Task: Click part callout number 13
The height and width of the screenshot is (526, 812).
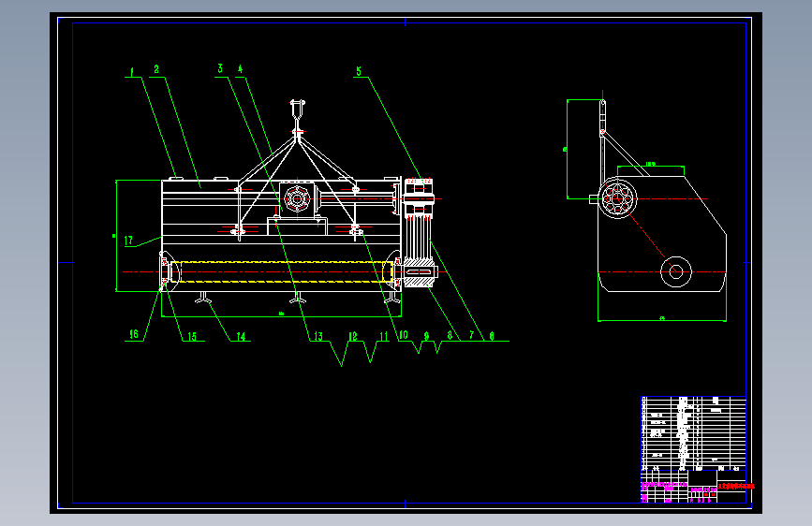Action: point(318,337)
